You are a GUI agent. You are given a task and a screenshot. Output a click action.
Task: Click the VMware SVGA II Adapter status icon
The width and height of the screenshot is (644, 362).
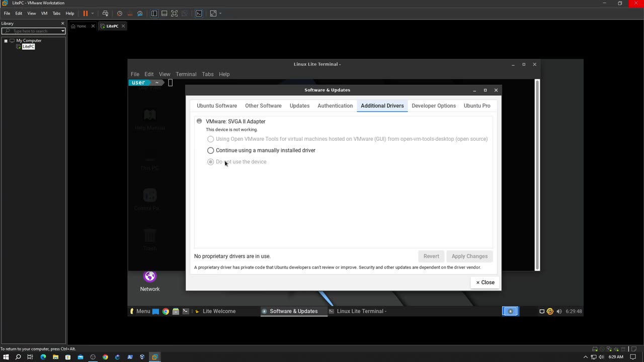(x=199, y=121)
